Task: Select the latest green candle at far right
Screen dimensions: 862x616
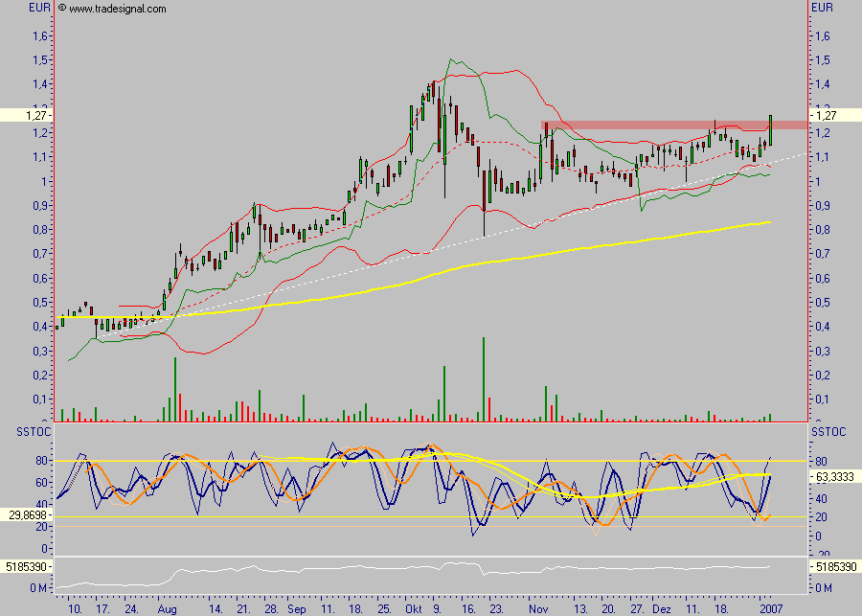Action: click(x=770, y=131)
